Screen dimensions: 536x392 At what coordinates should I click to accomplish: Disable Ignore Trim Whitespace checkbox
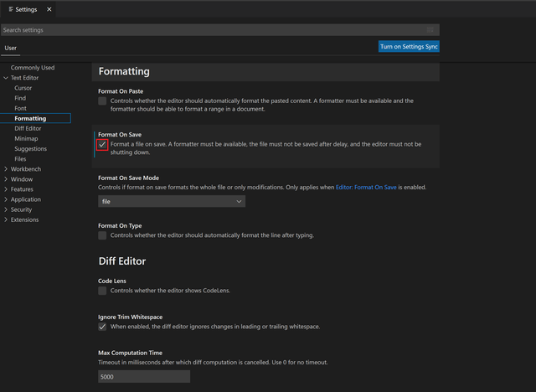coord(102,327)
